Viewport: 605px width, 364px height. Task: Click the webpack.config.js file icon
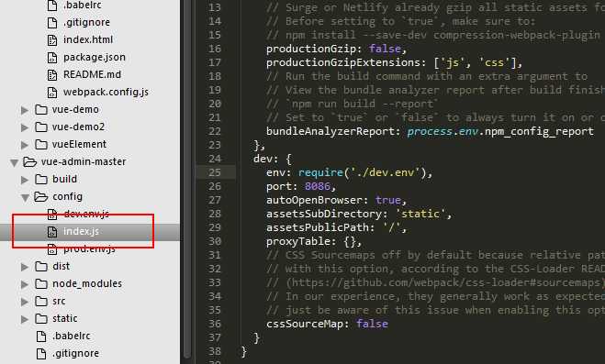coord(52,92)
